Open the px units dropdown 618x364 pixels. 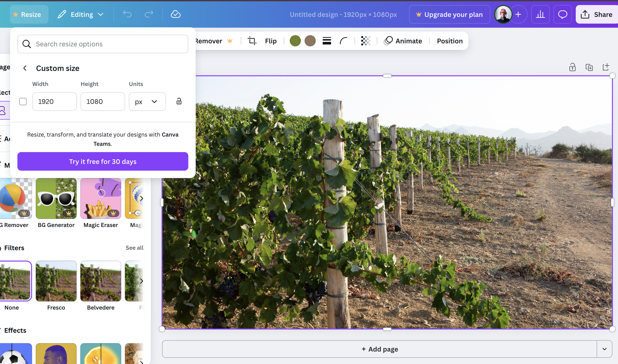pos(147,101)
